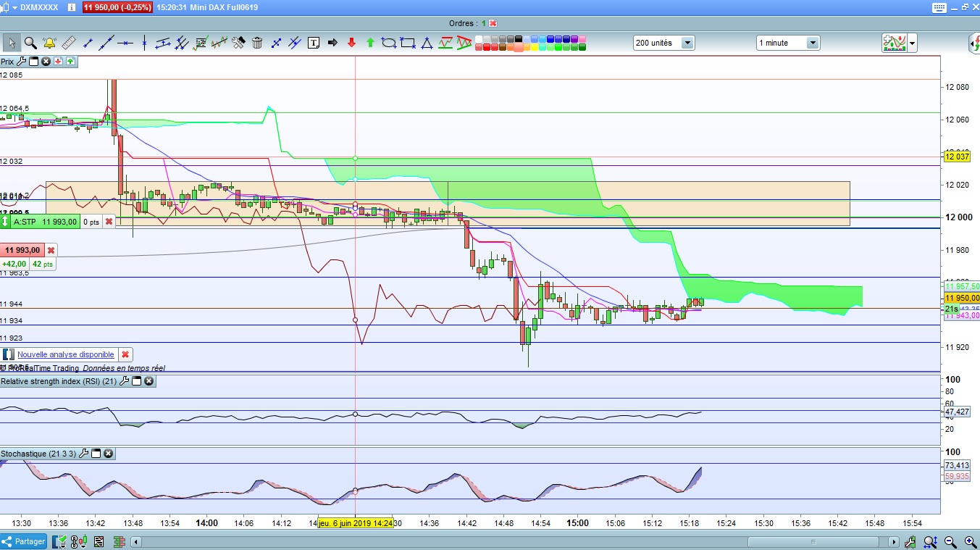This screenshot has width=980, height=550.
Task: Click the 12 037 price axis label
Action: pos(957,157)
